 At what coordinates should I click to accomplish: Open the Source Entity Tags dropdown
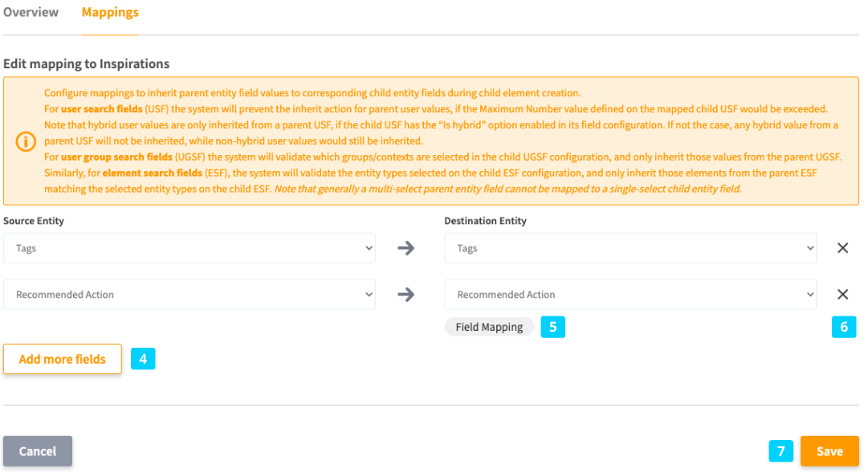(x=189, y=248)
